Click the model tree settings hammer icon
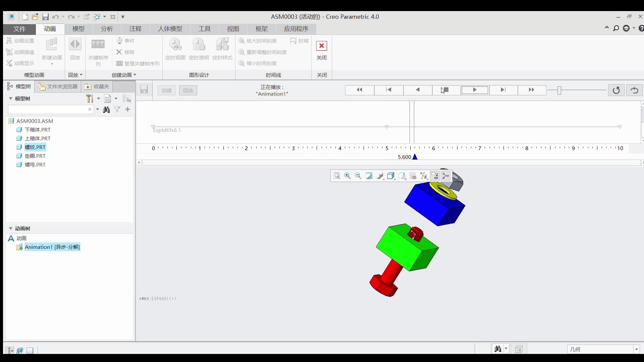The height and width of the screenshot is (362, 644). coord(90,99)
